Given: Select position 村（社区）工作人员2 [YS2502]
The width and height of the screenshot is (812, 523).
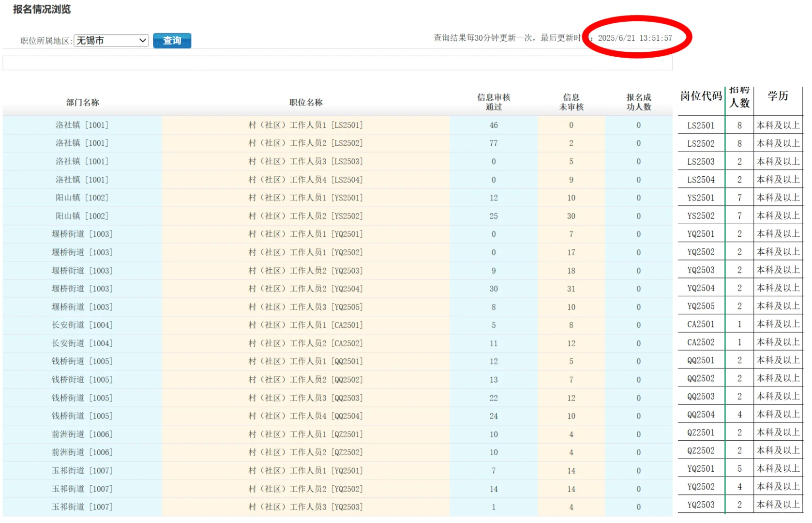Looking at the screenshot, I should tap(306, 216).
